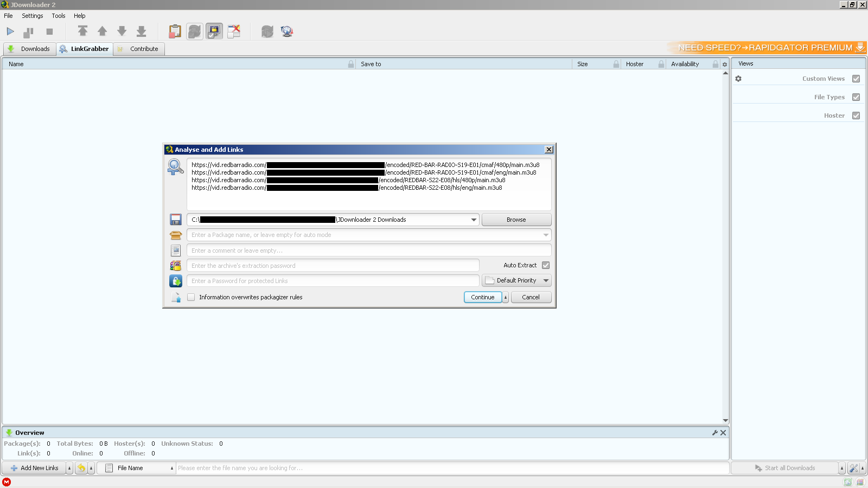Toggle the Custom Views checkbox
The image size is (868, 488).
click(x=856, y=79)
